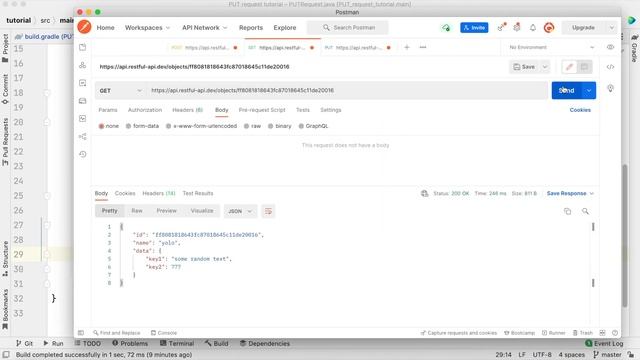
Task: Open the Monitors sidebar icon
Action: (83, 118)
